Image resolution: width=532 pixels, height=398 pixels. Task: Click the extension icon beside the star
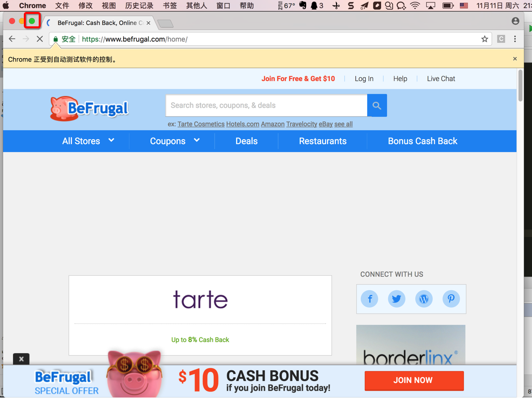[501, 39]
